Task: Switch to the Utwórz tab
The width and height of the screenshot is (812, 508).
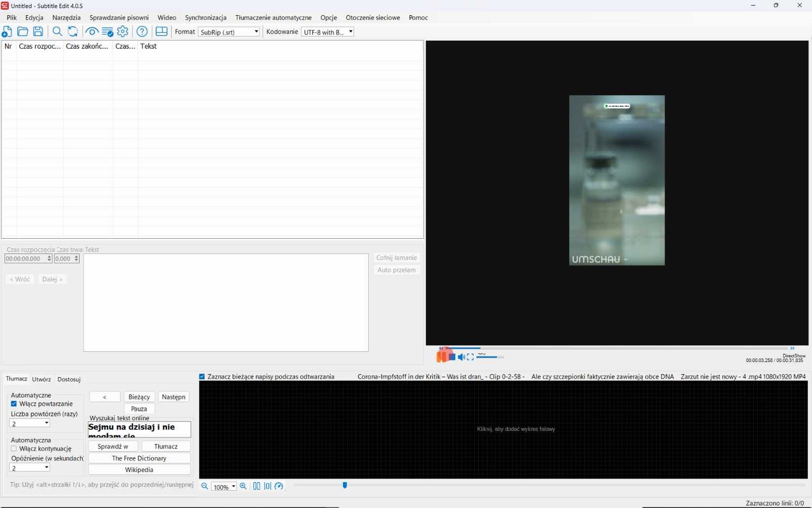Action: (42, 379)
